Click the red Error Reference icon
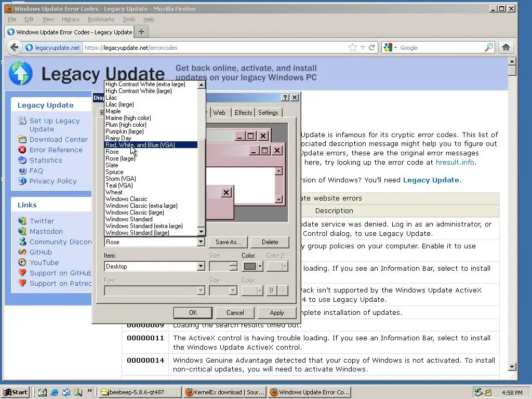Screen dimensions: 532x399 [x=22, y=150]
